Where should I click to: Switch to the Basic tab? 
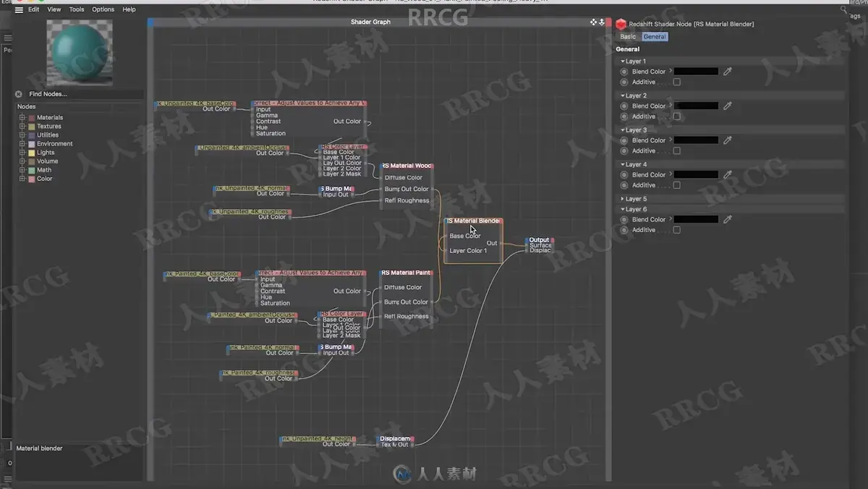pyautogui.click(x=628, y=36)
